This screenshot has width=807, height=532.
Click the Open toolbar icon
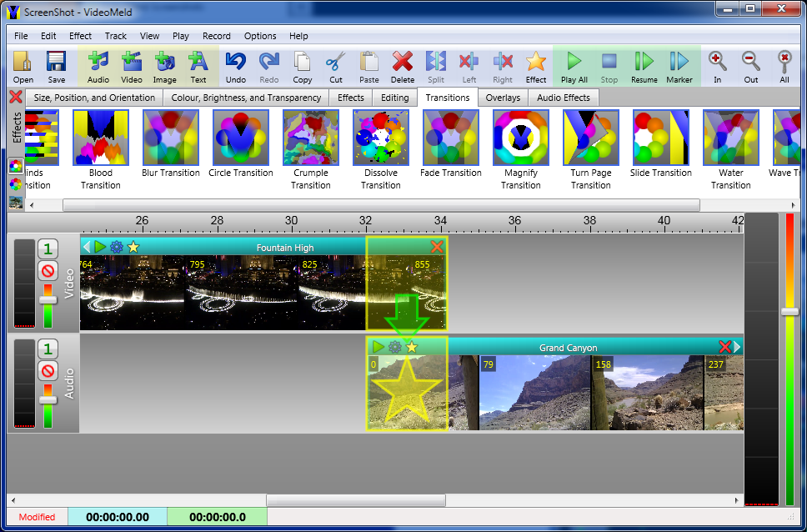[23, 67]
